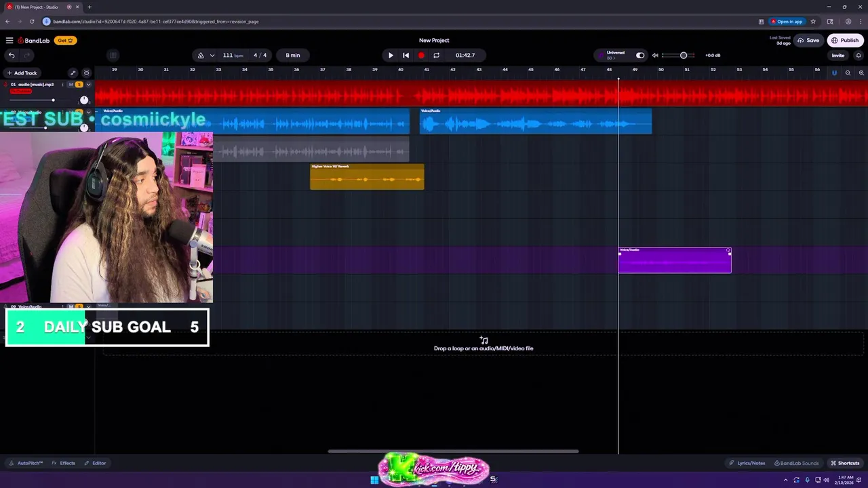Open Windows Start menu
868x488 pixels.
pos(374,480)
